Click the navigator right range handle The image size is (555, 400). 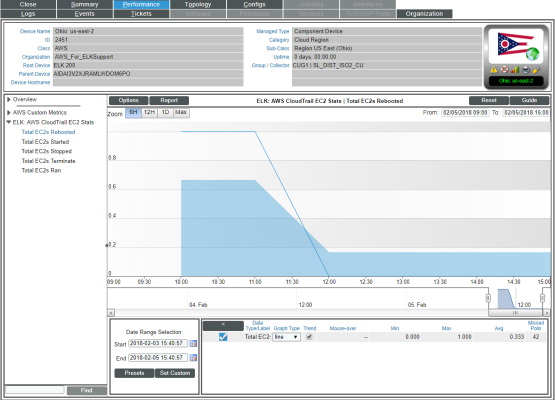coord(542,298)
